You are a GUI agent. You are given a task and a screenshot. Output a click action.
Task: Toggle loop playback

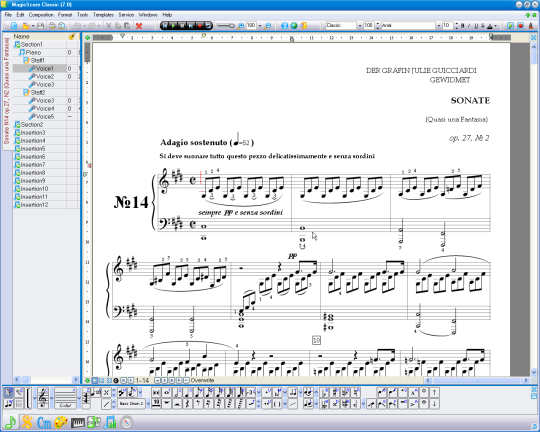tap(208, 25)
